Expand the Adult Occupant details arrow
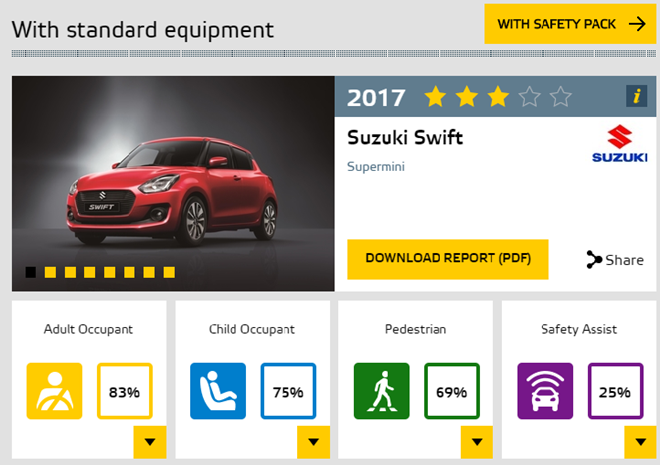 150,442
